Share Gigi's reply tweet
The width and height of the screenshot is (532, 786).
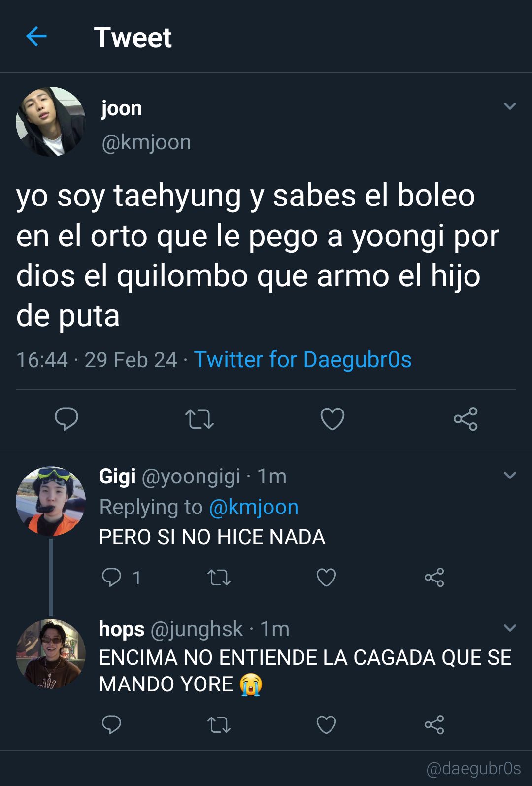point(434,577)
